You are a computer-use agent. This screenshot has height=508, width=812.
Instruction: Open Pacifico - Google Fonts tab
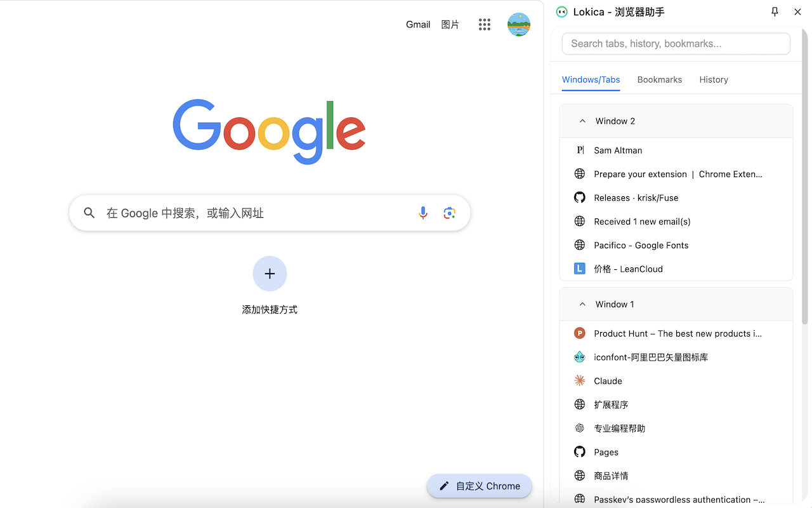click(676, 245)
